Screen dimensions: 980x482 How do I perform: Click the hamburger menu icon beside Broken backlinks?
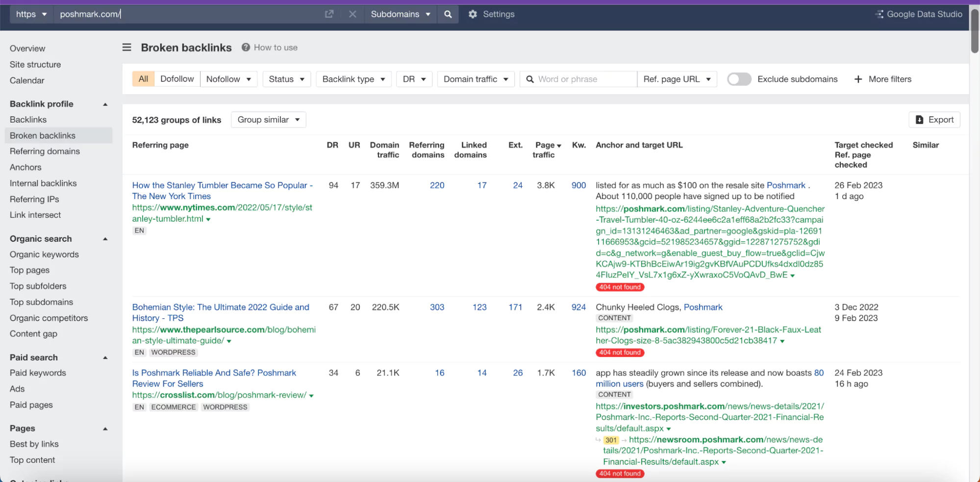pyautogui.click(x=127, y=48)
